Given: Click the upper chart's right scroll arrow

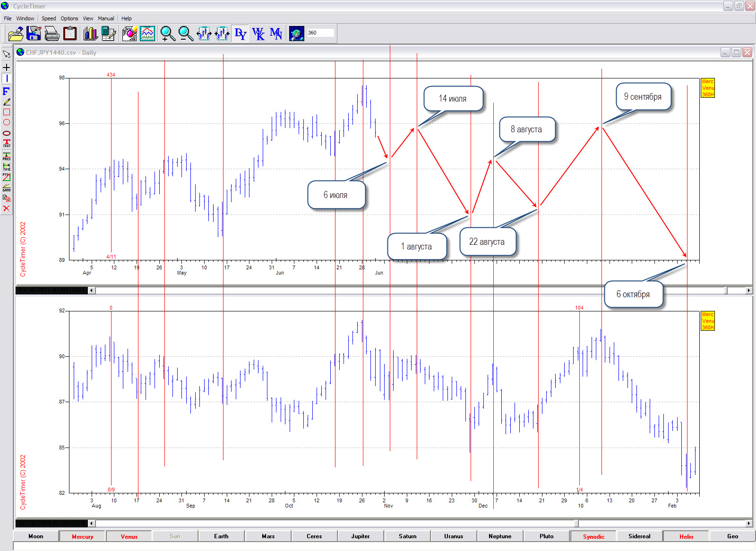Looking at the screenshot, I should tap(748, 290).
